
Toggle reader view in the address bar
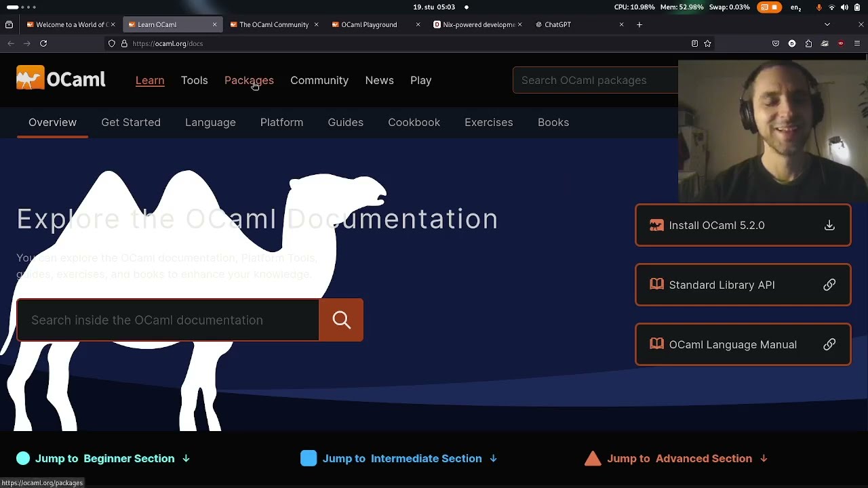click(x=694, y=43)
